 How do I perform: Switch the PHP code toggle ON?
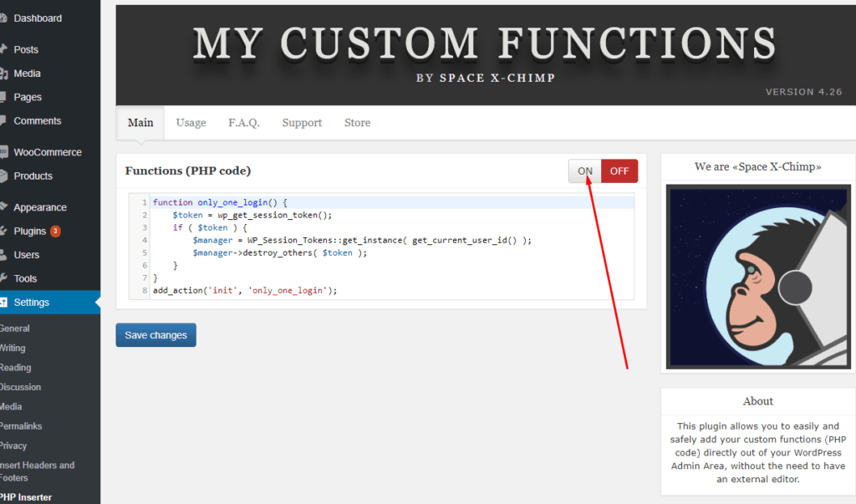coord(585,171)
